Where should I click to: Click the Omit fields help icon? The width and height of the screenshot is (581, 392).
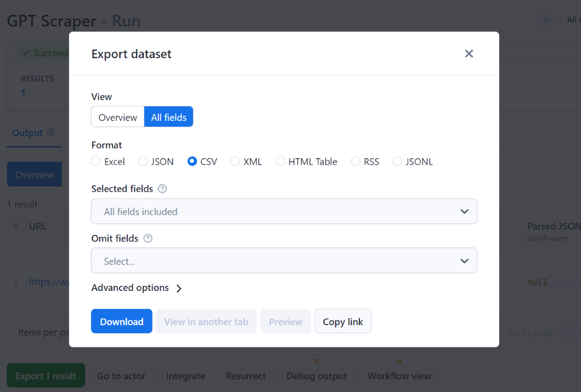[148, 238]
